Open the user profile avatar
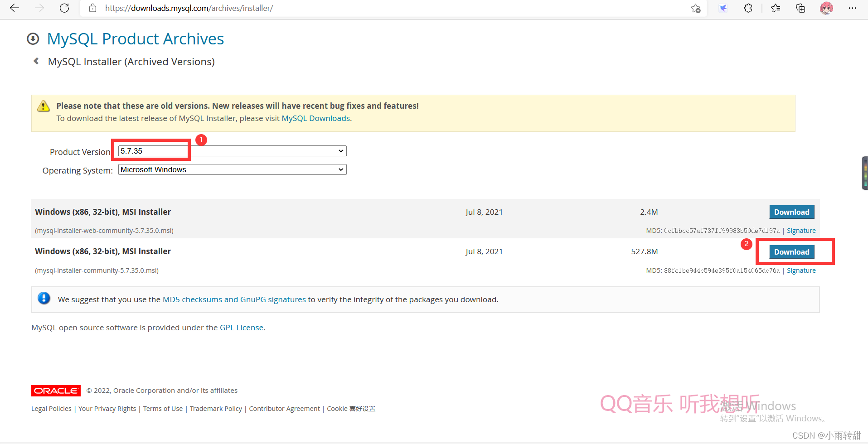The width and height of the screenshot is (868, 444). [826, 8]
